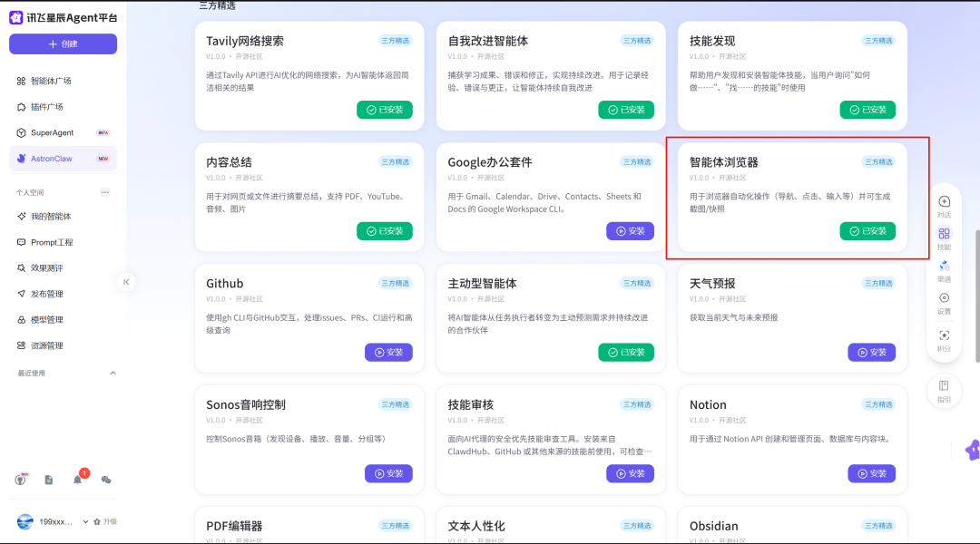Screen dimensions: 980x544
Task: Open the 文本人性化 card title
Action: click(x=476, y=526)
